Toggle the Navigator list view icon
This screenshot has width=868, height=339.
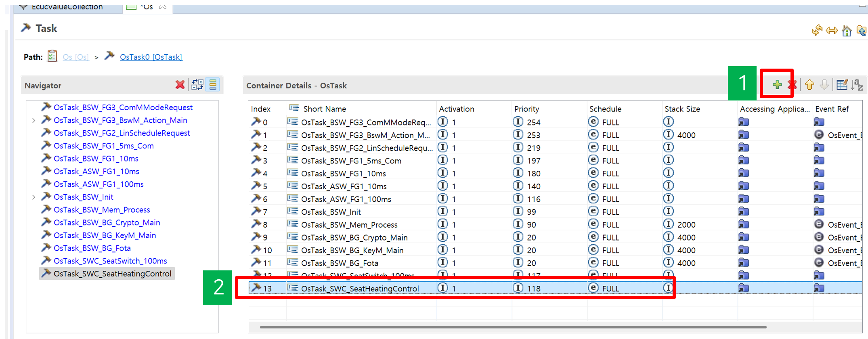[x=213, y=85]
